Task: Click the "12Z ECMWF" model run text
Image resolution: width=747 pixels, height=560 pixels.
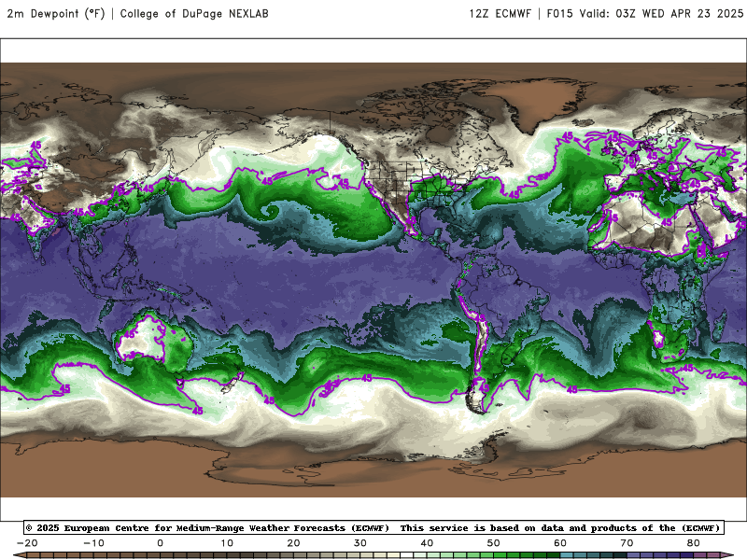Action: 500,14
